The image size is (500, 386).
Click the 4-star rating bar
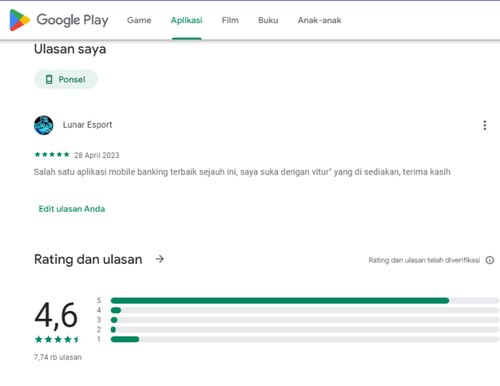point(305,310)
